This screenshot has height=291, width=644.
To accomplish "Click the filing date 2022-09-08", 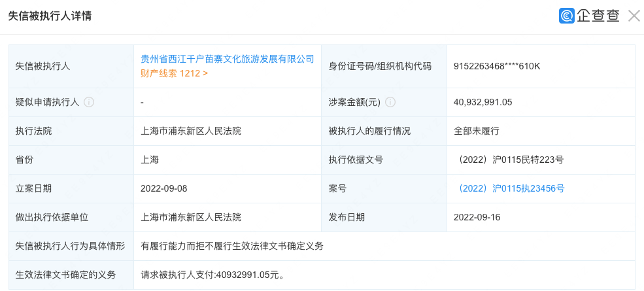I will [164, 188].
